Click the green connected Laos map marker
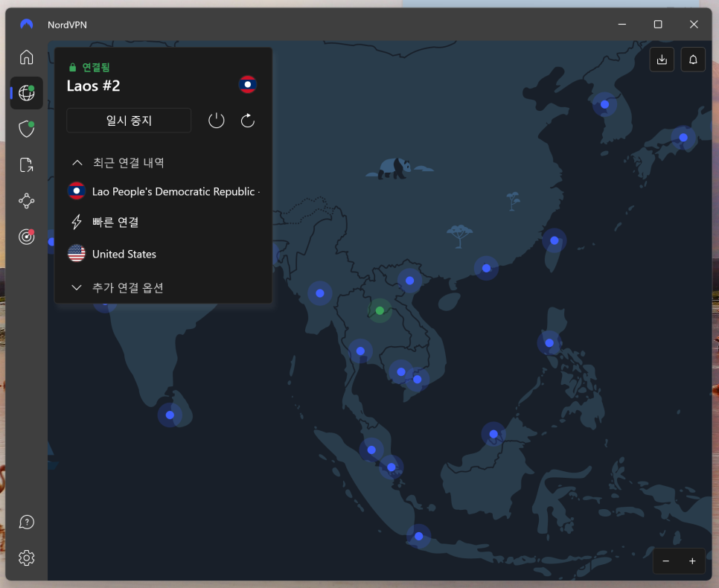 (x=380, y=310)
